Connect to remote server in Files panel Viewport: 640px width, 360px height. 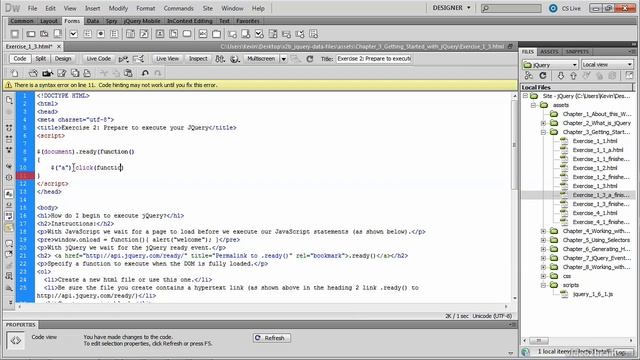click(529, 76)
